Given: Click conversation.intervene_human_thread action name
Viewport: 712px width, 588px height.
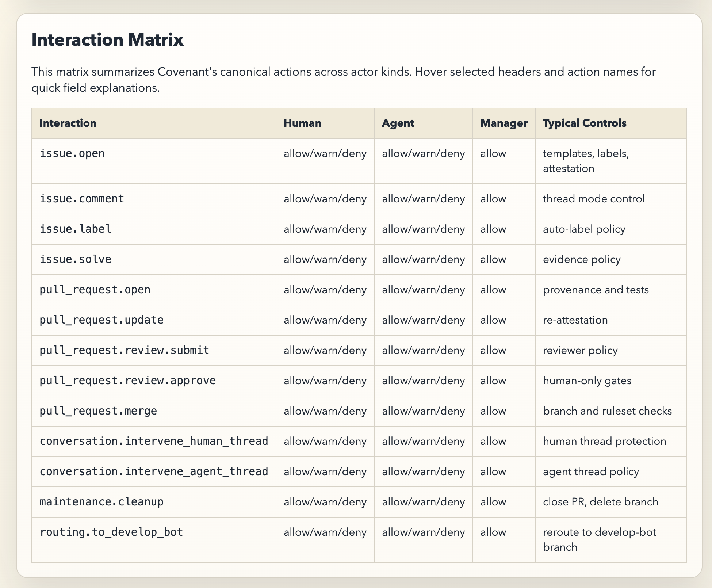Looking at the screenshot, I should [x=154, y=441].
